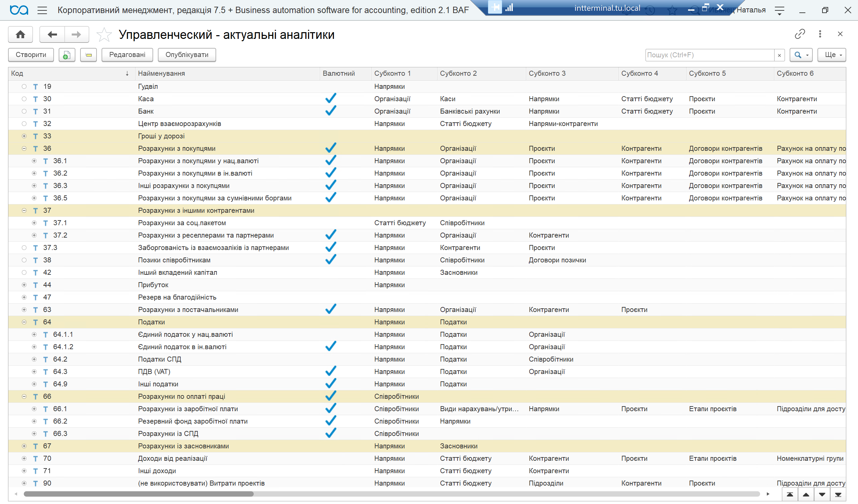Image resolution: width=858 pixels, height=504 pixels.
Task: Collapse account 66 tree node
Action: (x=24, y=396)
